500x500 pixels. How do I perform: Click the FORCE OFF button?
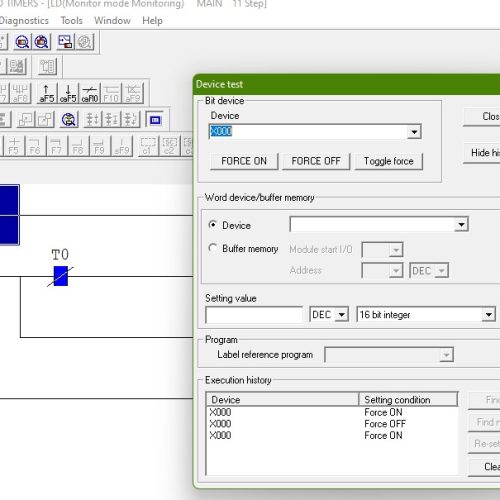(316, 161)
